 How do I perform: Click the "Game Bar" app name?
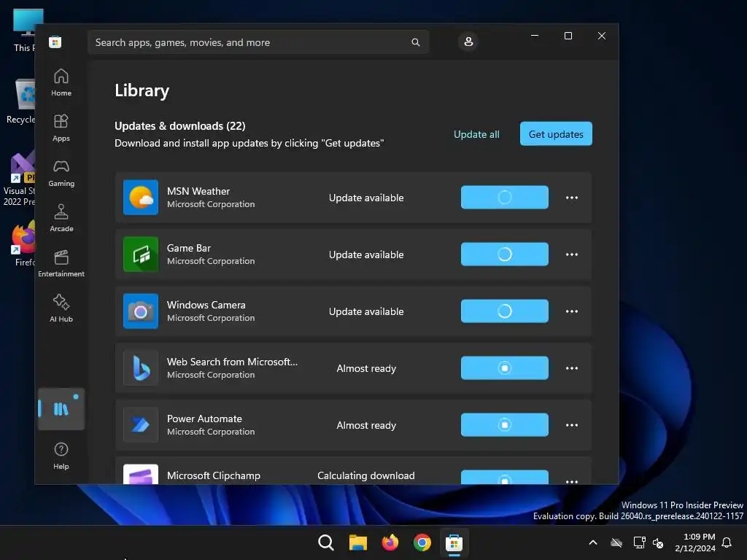[189, 248]
